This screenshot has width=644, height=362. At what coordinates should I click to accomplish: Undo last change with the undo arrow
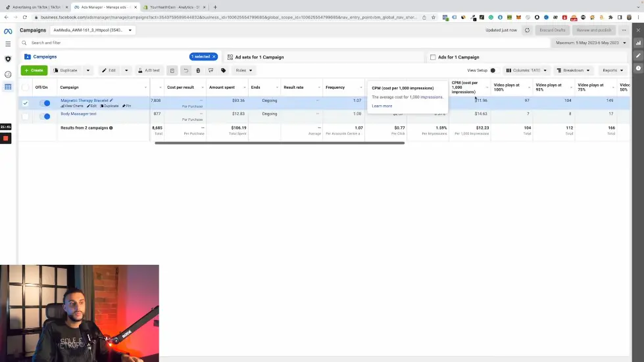186,70
